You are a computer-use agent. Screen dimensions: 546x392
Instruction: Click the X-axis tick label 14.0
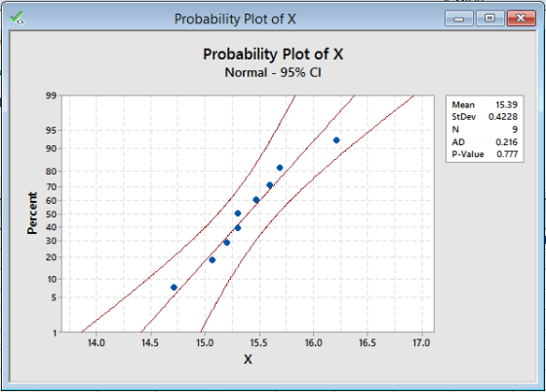(x=97, y=343)
